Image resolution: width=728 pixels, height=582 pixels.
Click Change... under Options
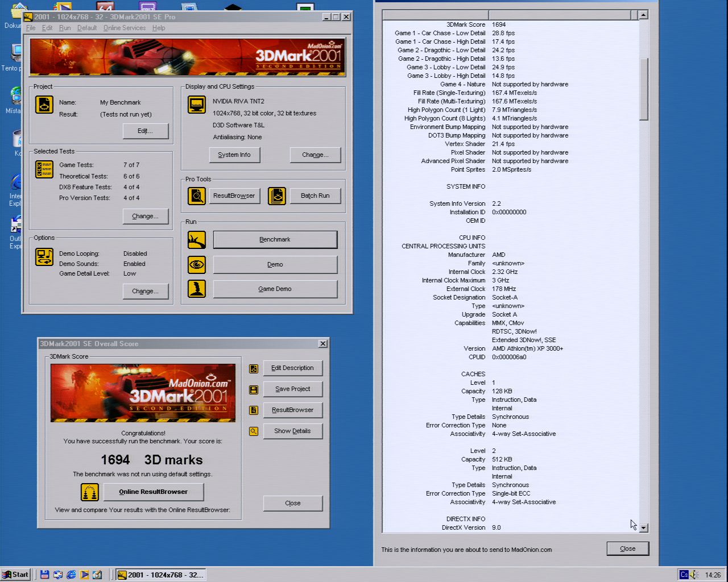(146, 291)
